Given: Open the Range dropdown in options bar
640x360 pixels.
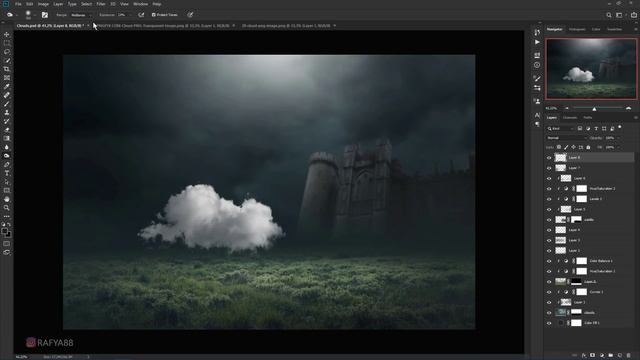Looking at the screenshot, I should click(x=81, y=15).
